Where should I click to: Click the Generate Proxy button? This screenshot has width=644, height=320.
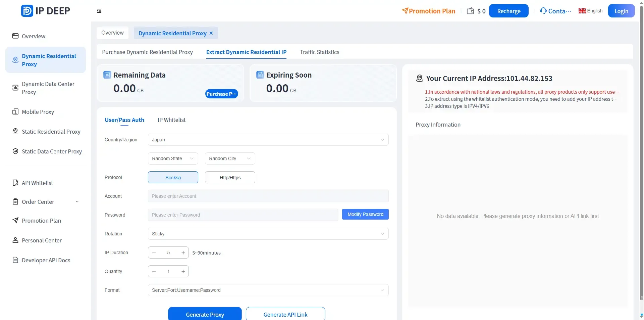click(x=205, y=314)
